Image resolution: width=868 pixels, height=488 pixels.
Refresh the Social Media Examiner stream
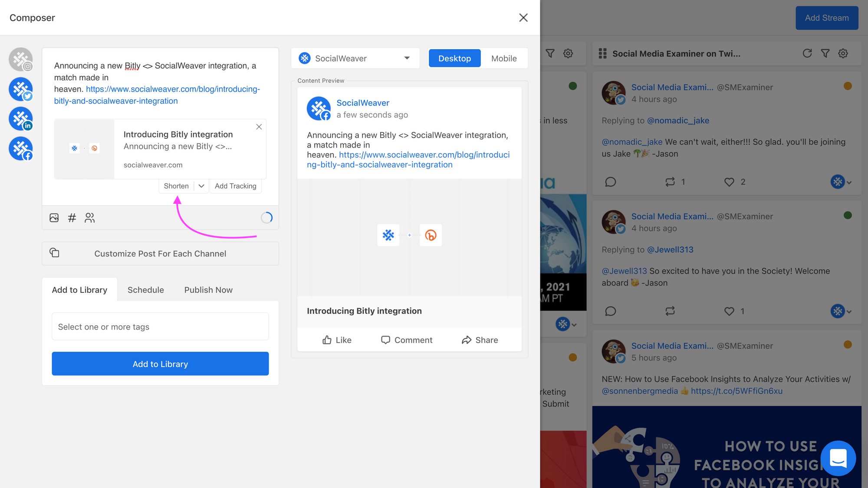807,53
